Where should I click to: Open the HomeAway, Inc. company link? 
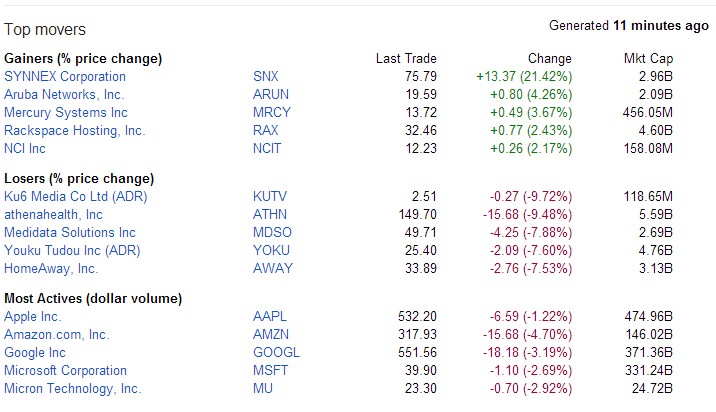51,269
